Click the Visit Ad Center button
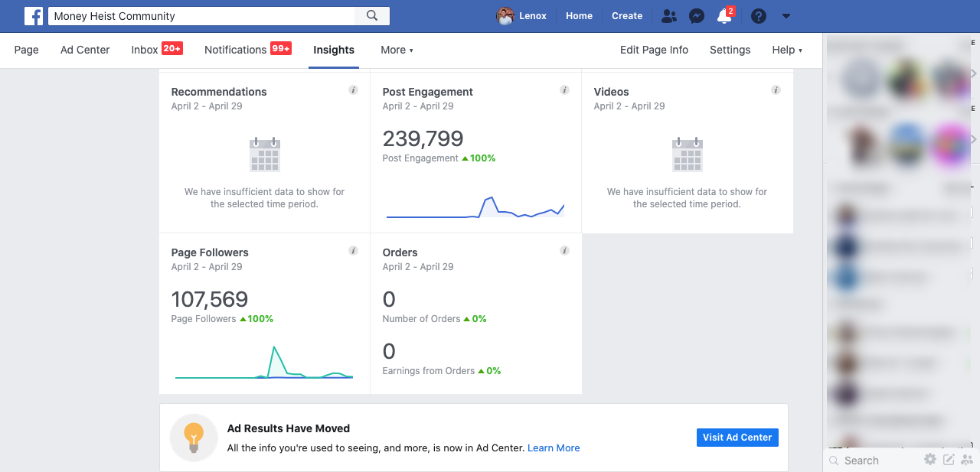This screenshot has height=472, width=980. 737,438
